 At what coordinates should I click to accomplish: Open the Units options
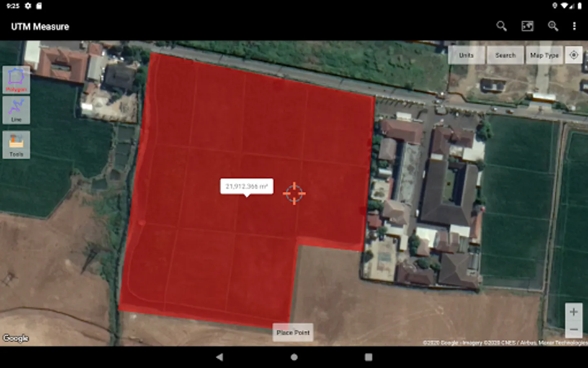tap(466, 55)
